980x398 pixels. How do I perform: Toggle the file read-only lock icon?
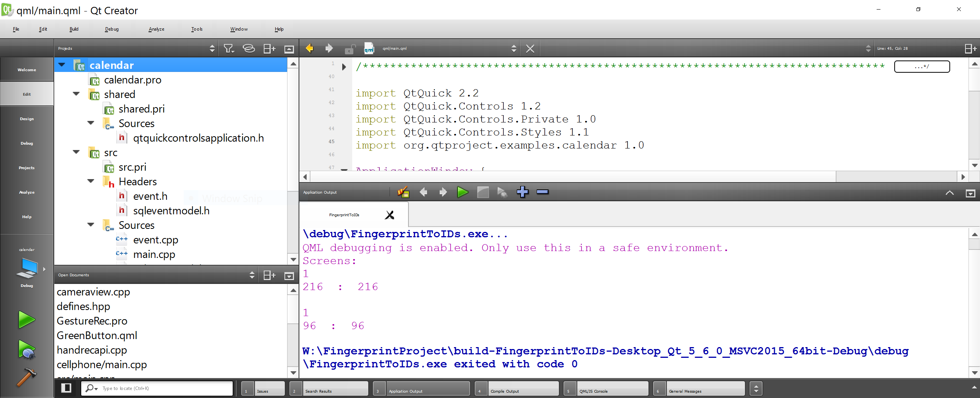(x=350, y=49)
